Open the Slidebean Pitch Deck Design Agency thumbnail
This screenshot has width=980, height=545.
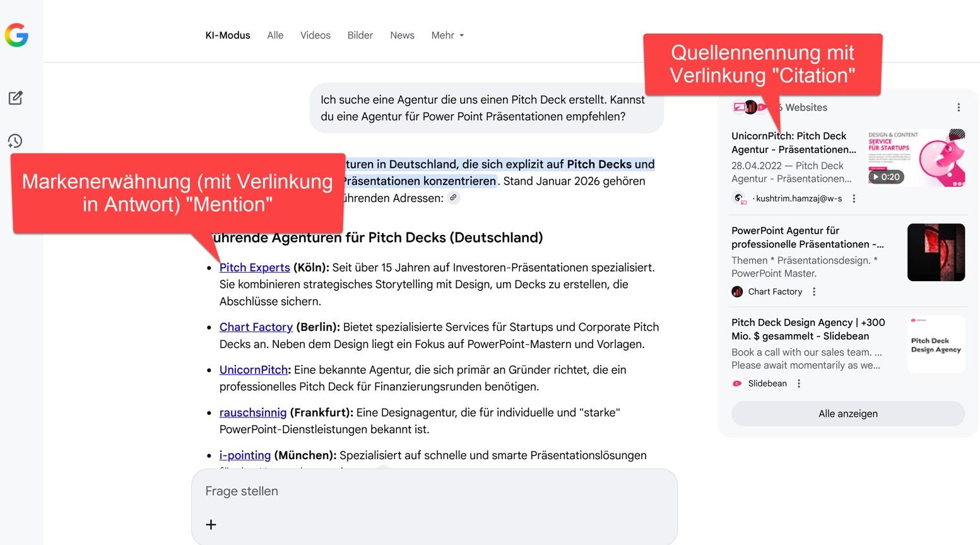pos(936,344)
